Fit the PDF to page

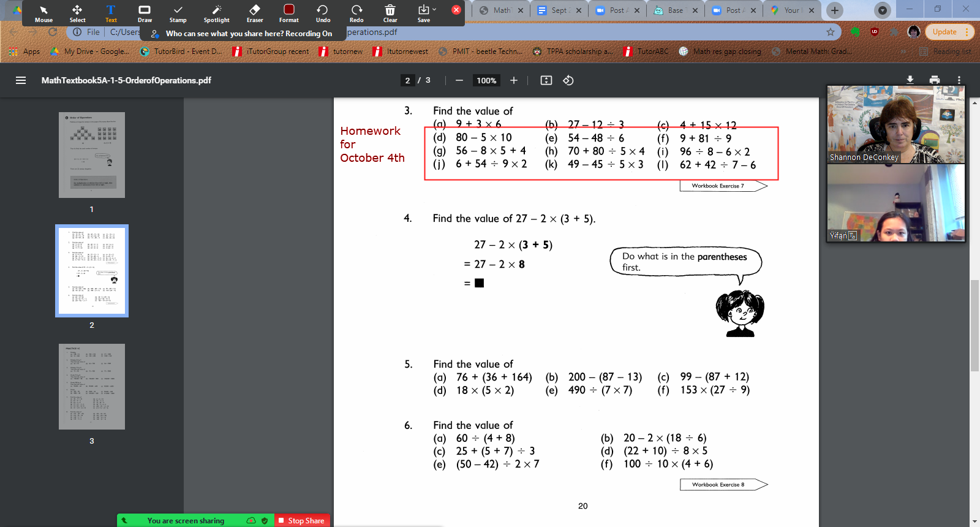[546, 80]
